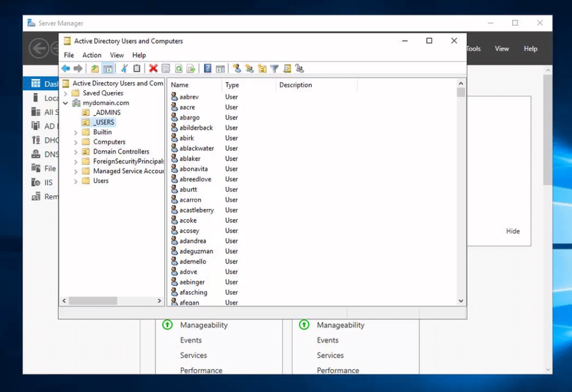Open the filter options funnel icon
Image resolution: width=572 pixels, height=392 pixels.
click(275, 69)
